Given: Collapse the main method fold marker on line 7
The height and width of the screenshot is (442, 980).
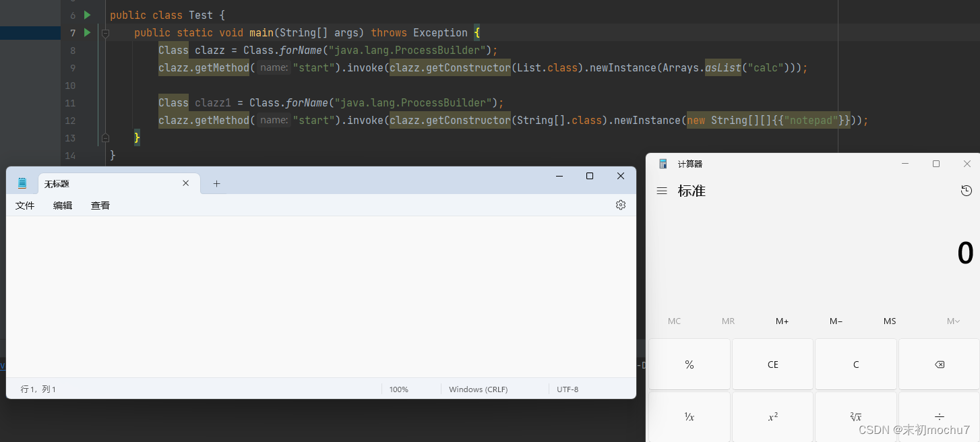Looking at the screenshot, I should coord(105,32).
